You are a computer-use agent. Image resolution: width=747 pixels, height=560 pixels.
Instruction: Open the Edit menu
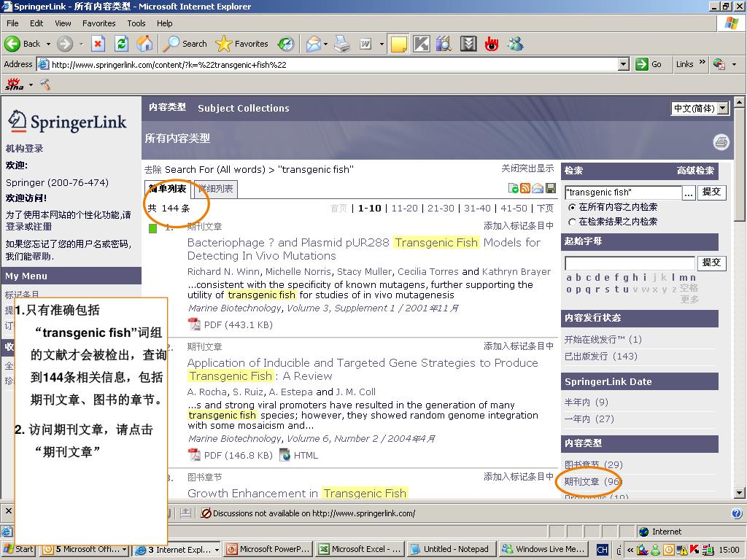click(x=36, y=23)
